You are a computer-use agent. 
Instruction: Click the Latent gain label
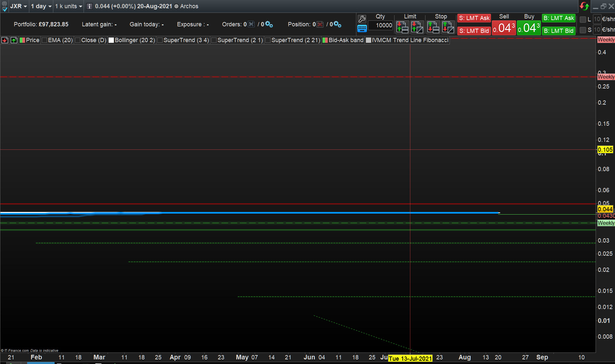coord(99,24)
